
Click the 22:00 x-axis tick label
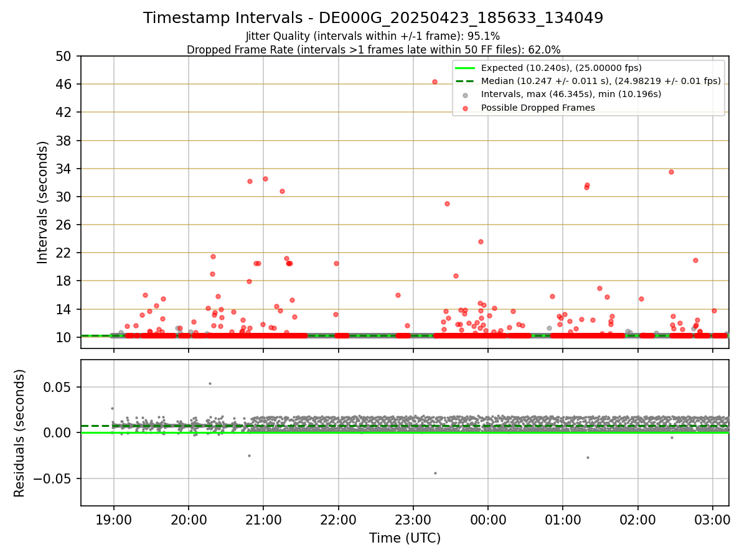(x=338, y=519)
